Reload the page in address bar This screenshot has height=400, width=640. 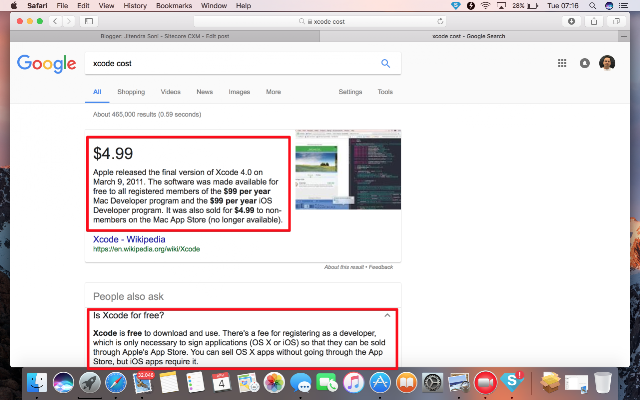pos(440,21)
